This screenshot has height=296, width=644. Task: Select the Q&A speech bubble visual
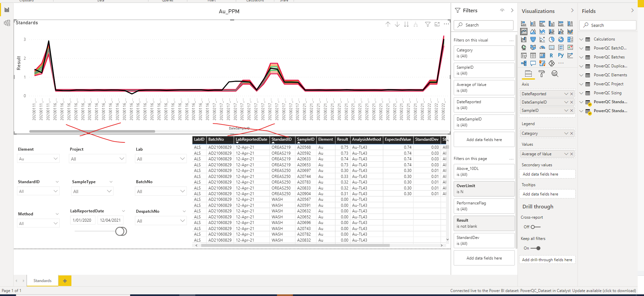(x=533, y=63)
